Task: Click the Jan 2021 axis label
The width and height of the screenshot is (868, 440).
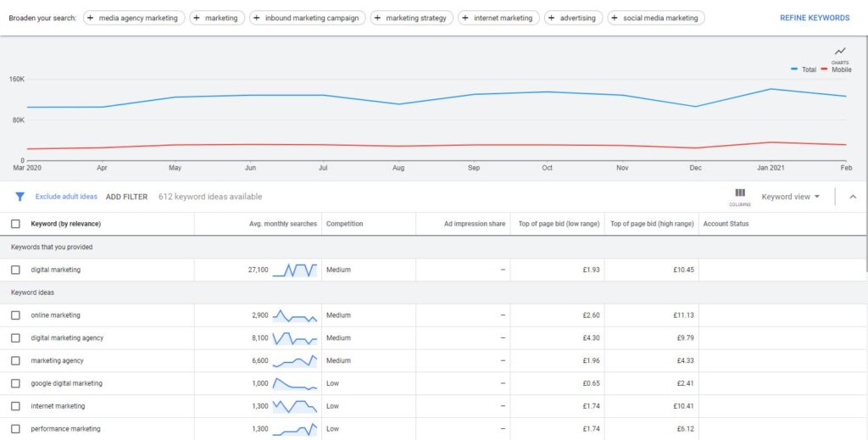Action: click(771, 168)
